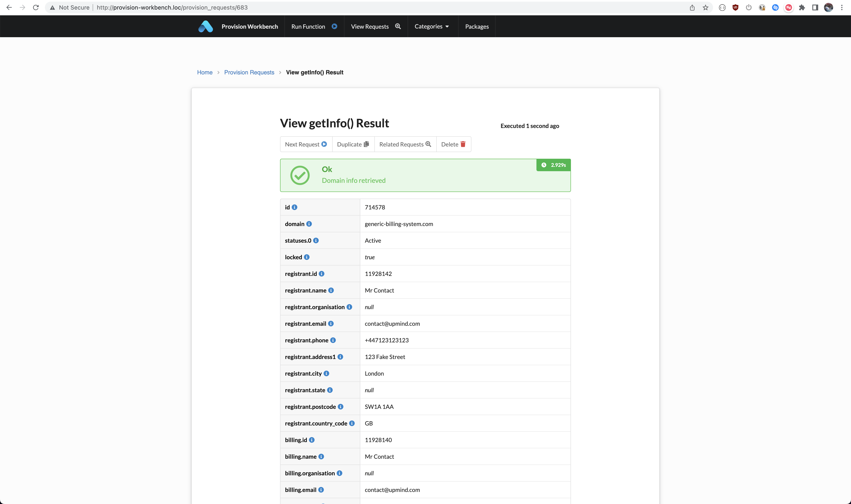This screenshot has height=504, width=851.
Task: Click the Not Secure warning indicator
Action: pos(70,7)
